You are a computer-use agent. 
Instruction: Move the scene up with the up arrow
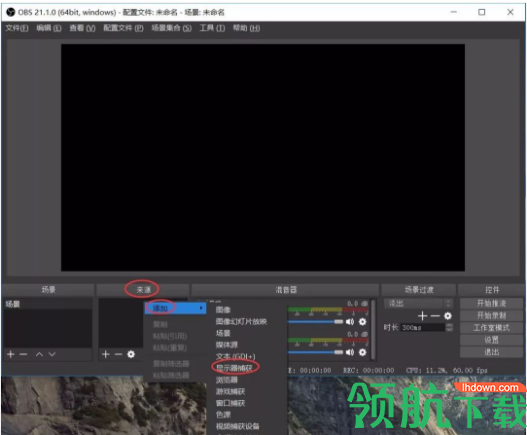tap(39, 354)
